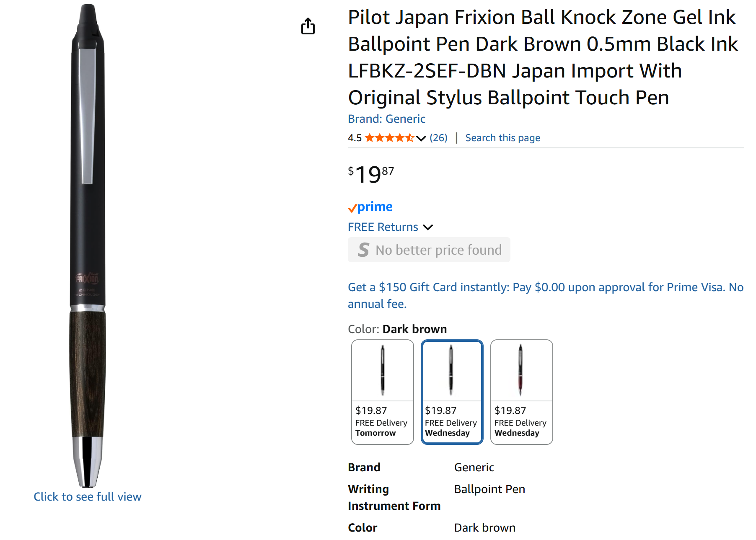Click the No better price found button

click(x=429, y=250)
